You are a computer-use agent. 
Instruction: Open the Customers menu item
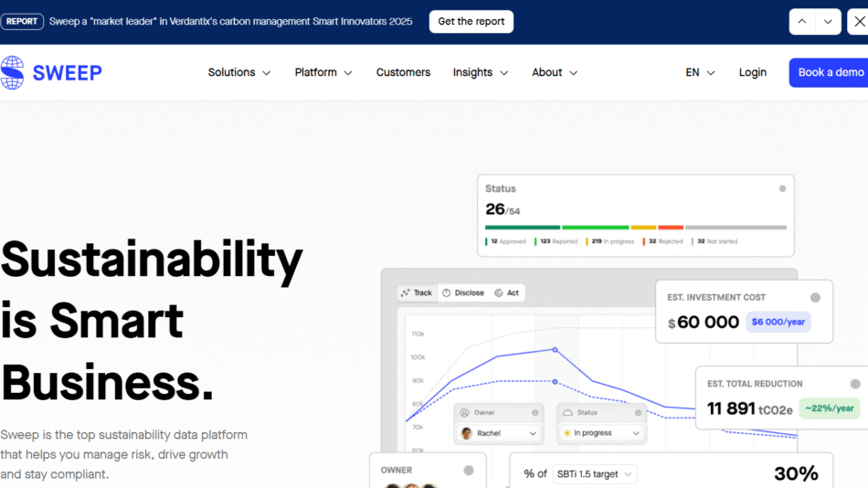pos(403,73)
